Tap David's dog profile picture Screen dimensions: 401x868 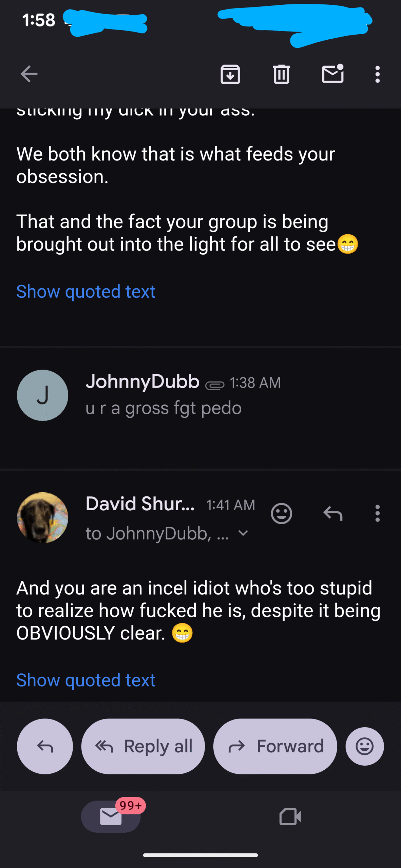(42, 517)
